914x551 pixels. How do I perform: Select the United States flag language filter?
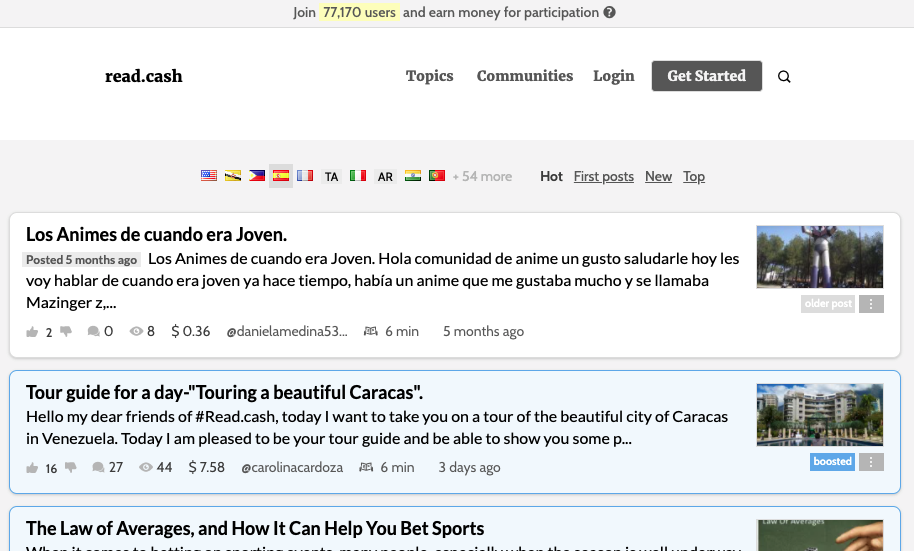tap(209, 176)
